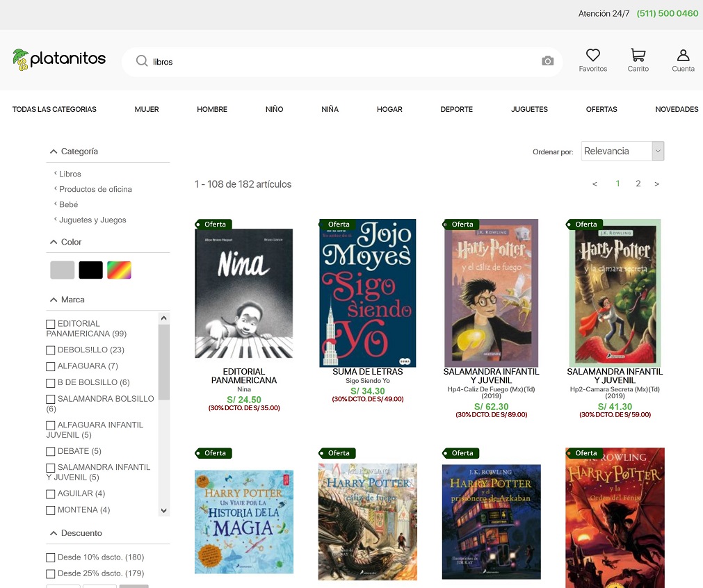Open NIÑO menu
The image size is (703, 588).
(275, 109)
